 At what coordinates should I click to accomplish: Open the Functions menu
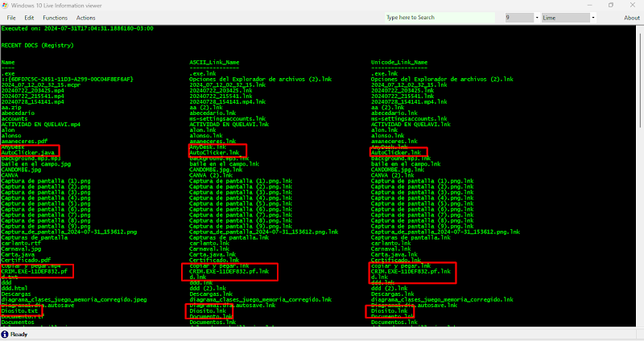55,18
